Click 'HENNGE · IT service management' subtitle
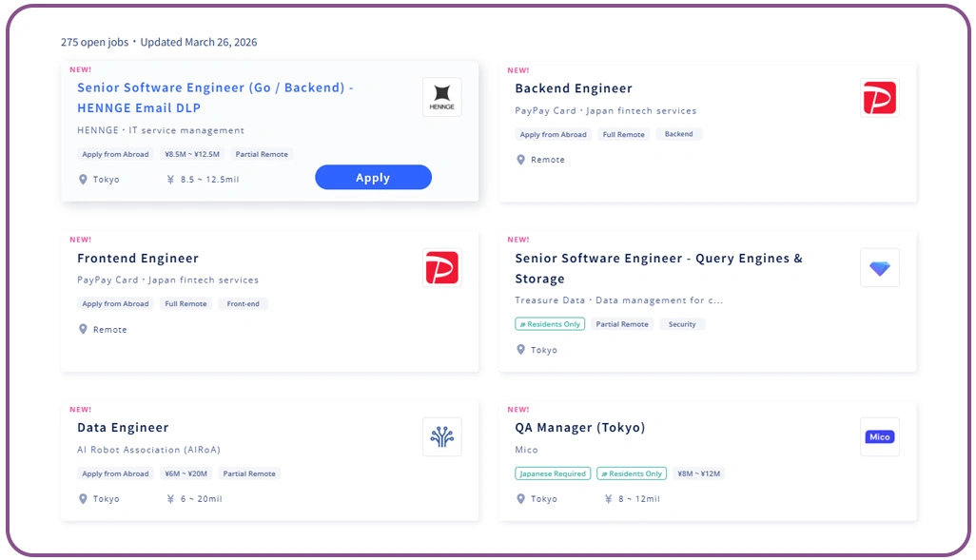The image size is (976, 560). pyautogui.click(x=161, y=130)
